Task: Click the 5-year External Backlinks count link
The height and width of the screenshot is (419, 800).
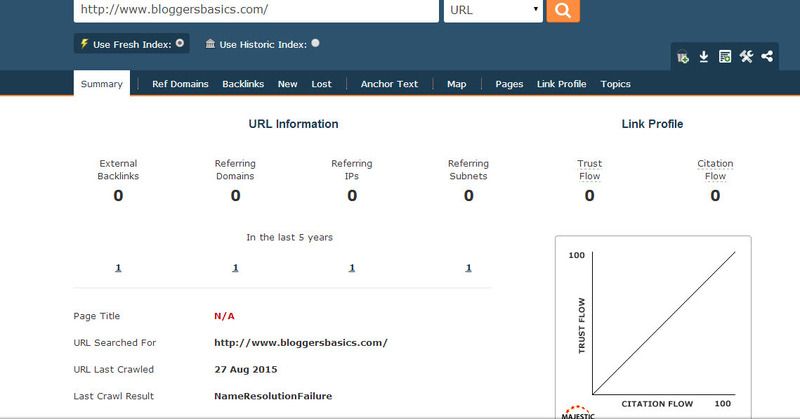Action: click(118, 267)
